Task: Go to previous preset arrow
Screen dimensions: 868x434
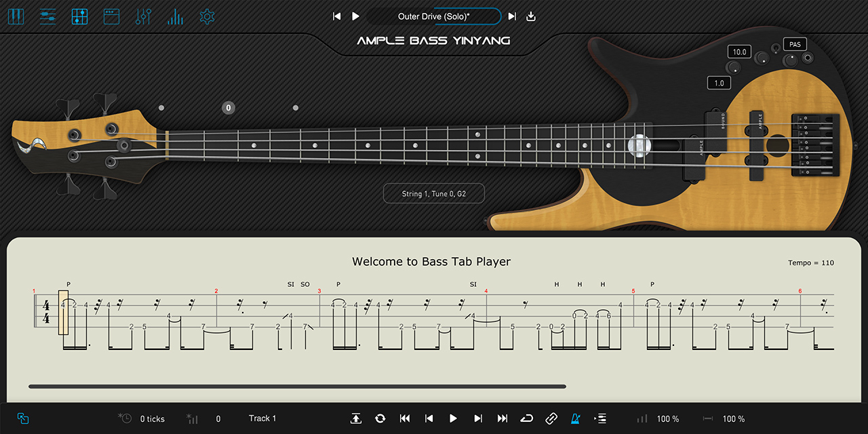Action: point(336,16)
